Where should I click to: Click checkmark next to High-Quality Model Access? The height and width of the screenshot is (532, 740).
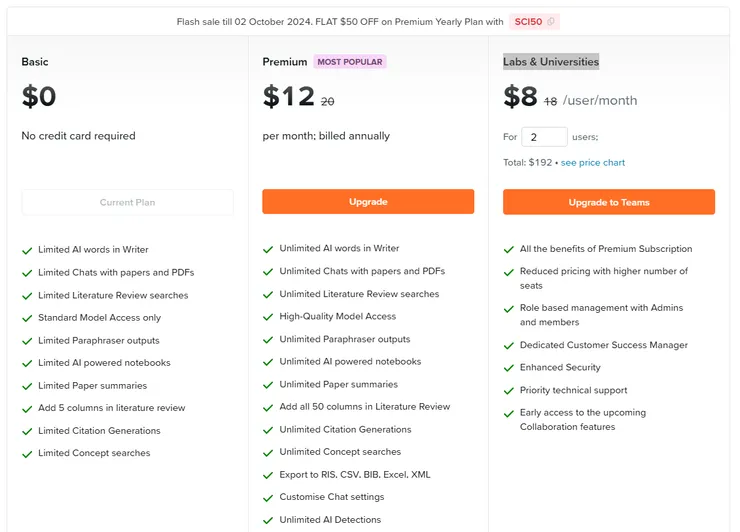[268, 317]
